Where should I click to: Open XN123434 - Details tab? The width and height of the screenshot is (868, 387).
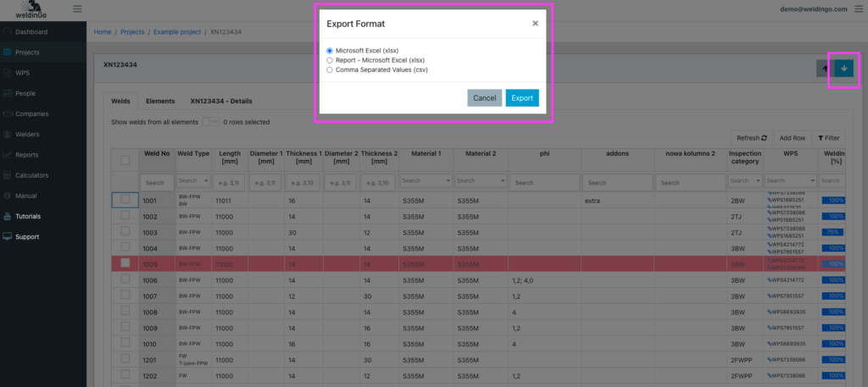click(x=221, y=101)
